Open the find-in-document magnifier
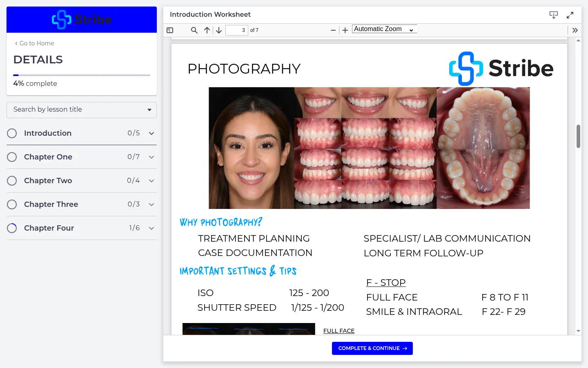The height and width of the screenshot is (368, 588). coord(194,30)
